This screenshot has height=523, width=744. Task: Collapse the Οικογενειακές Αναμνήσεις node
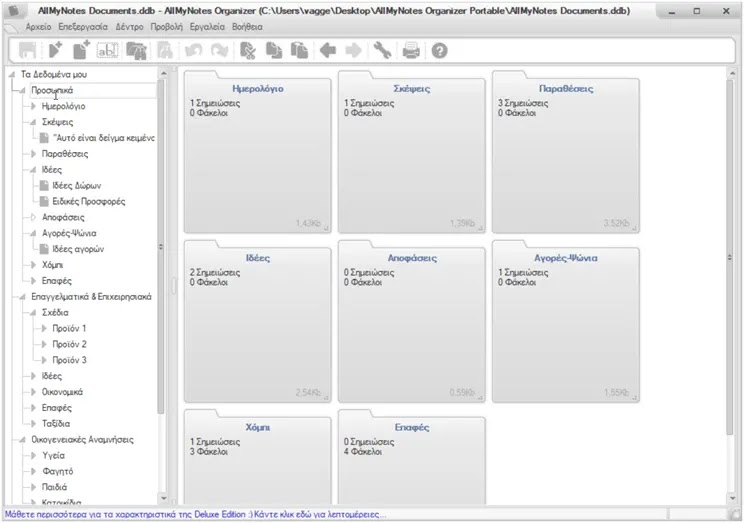click(22, 439)
